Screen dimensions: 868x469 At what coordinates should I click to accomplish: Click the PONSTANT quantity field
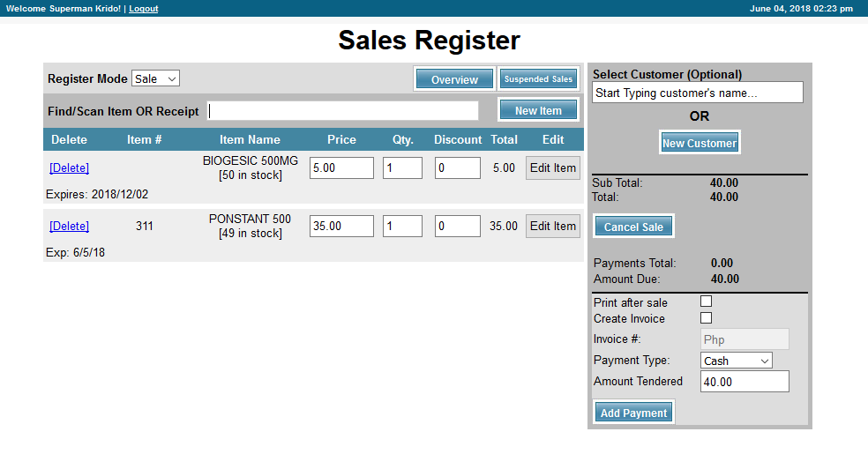click(402, 226)
